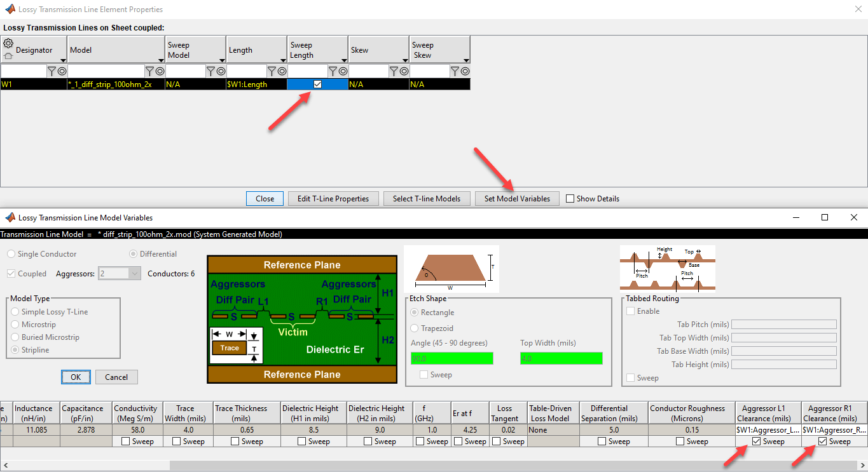
Task: Open the Sweep Length column header dropdown arrow
Action: point(343,60)
